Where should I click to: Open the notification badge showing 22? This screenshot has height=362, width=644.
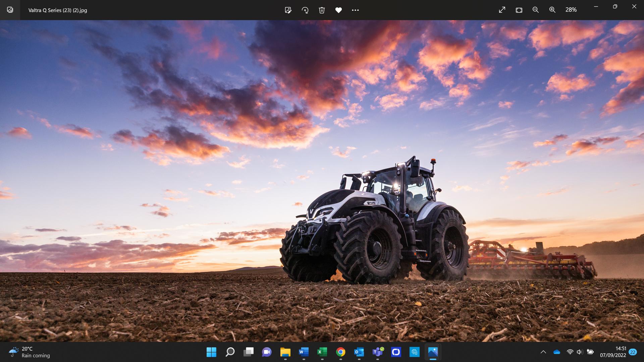tap(633, 352)
